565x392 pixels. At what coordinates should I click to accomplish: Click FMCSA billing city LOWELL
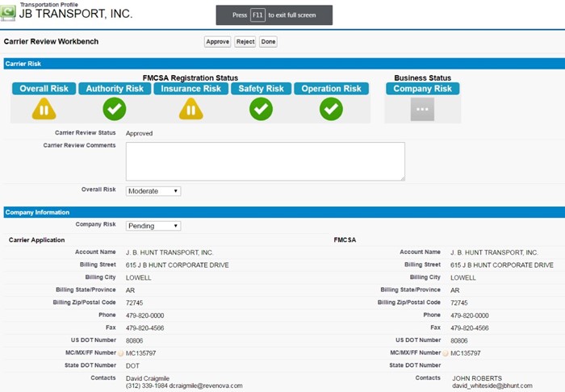(x=463, y=278)
